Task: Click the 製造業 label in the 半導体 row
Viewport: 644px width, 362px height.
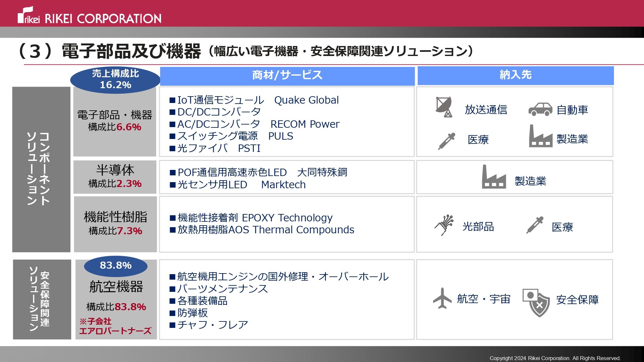Action: click(531, 181)
